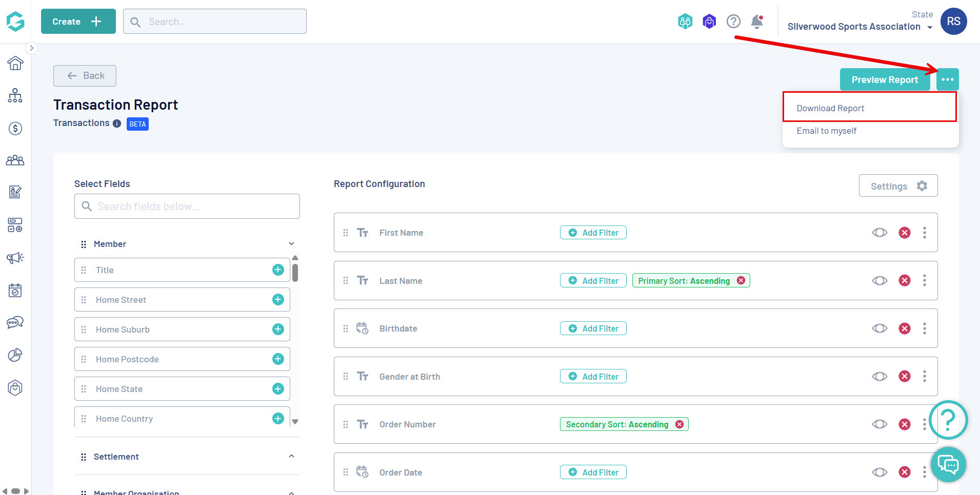Open the home icon in sidebar
Viewport: 980px width, 495px height.
15,63
